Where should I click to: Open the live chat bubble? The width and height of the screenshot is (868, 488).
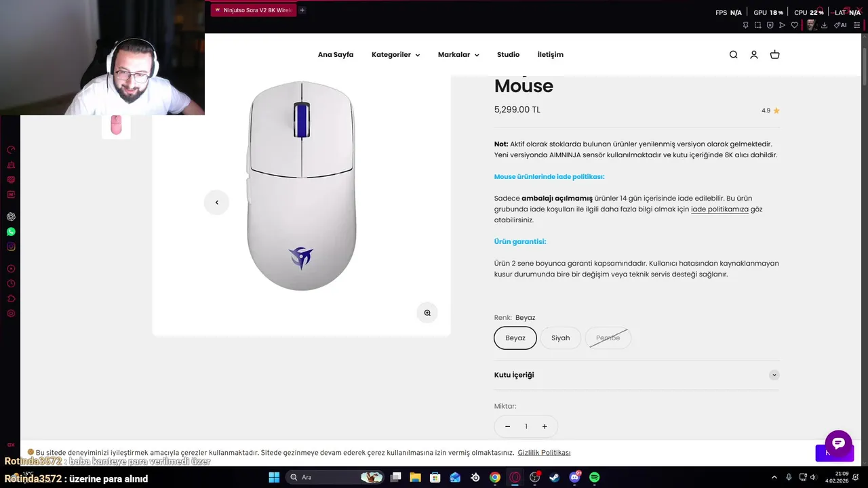[x=838, y=443]
